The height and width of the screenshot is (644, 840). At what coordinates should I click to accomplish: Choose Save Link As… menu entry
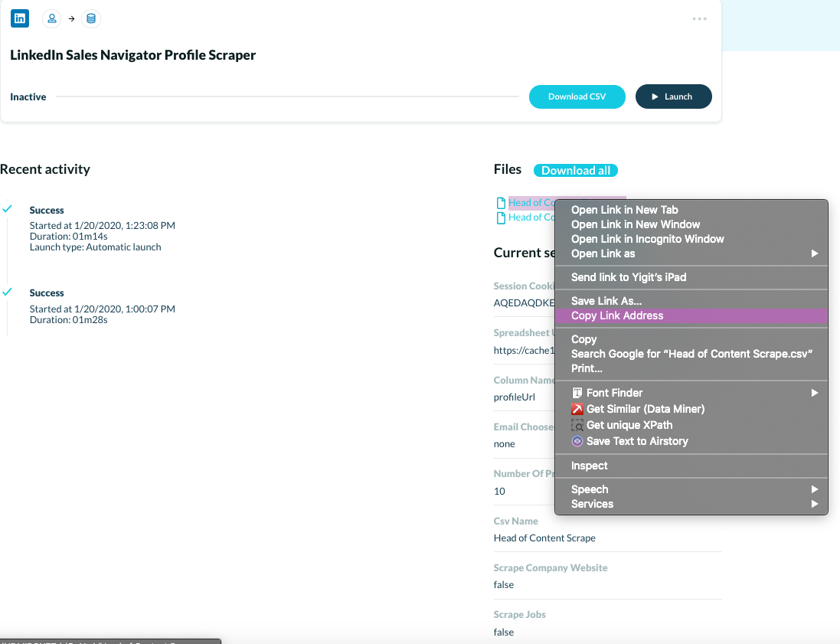click(691, 301)
